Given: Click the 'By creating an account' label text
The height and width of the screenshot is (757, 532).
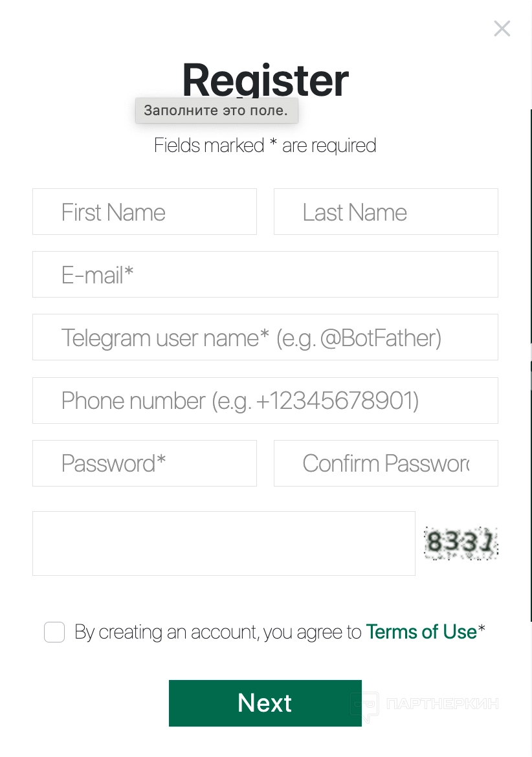Looking at the screenshot, I should (x=217, y=632).
